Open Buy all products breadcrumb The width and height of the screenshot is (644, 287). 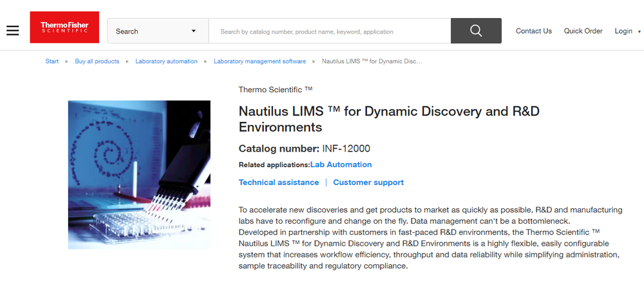click(97, 61)
